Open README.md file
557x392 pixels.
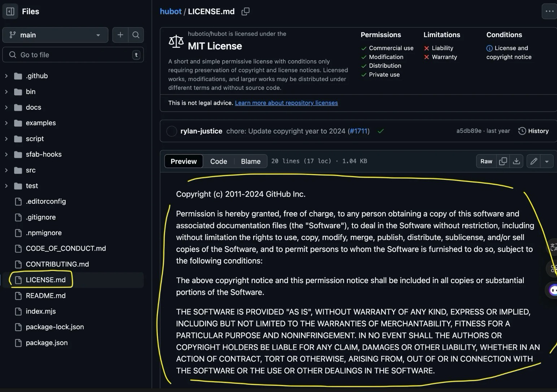(46, 296)
